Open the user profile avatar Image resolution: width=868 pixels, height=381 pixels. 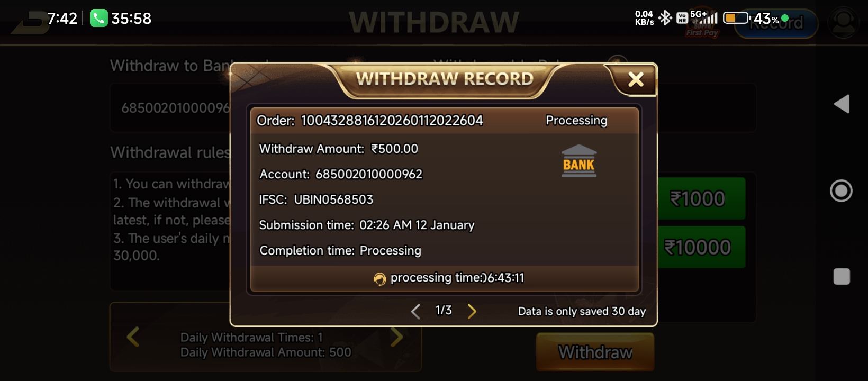[x=844, y=23]
